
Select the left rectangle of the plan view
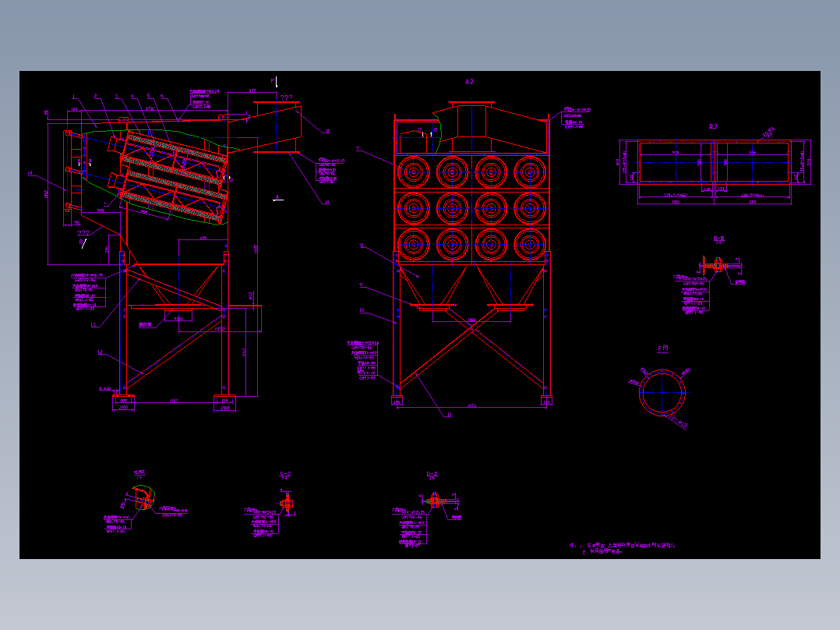point(675,162)
